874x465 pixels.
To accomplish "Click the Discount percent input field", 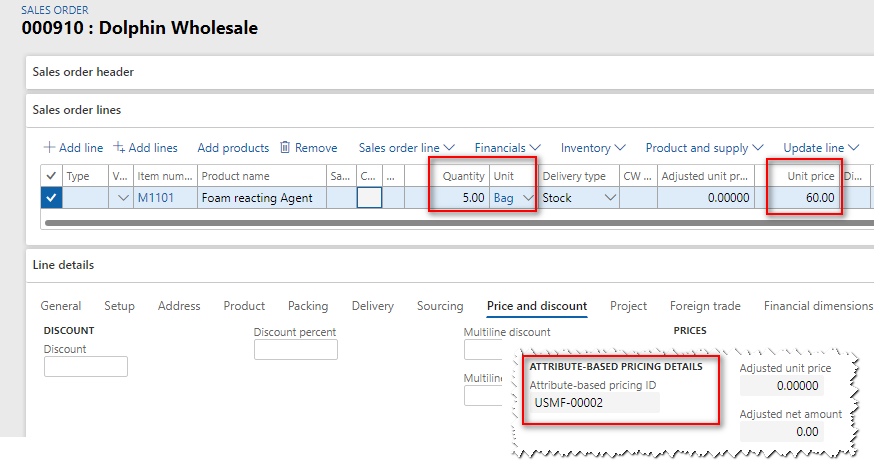I will (x=296, y=350).
